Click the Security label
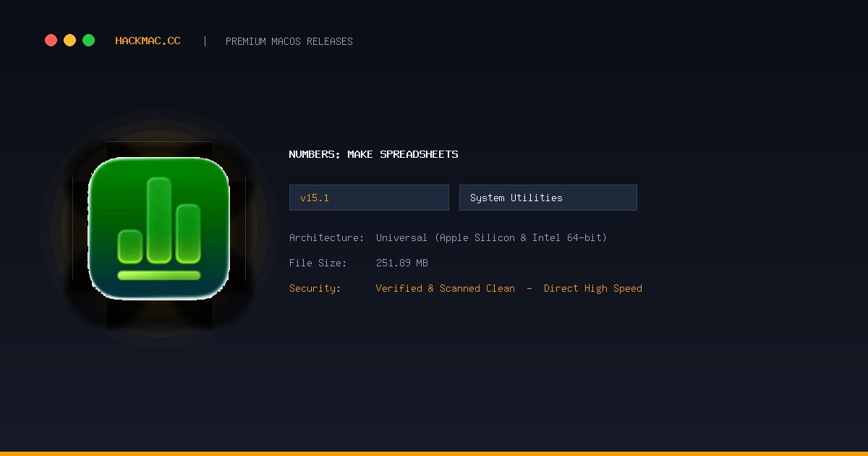The image size is (868, 456). click(315, 288)
